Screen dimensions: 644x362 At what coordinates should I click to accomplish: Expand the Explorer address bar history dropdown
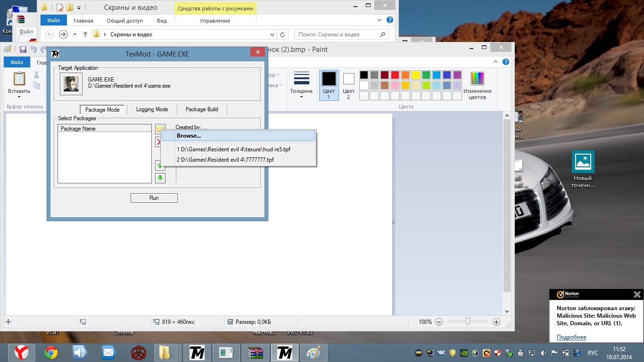[272, 34]
